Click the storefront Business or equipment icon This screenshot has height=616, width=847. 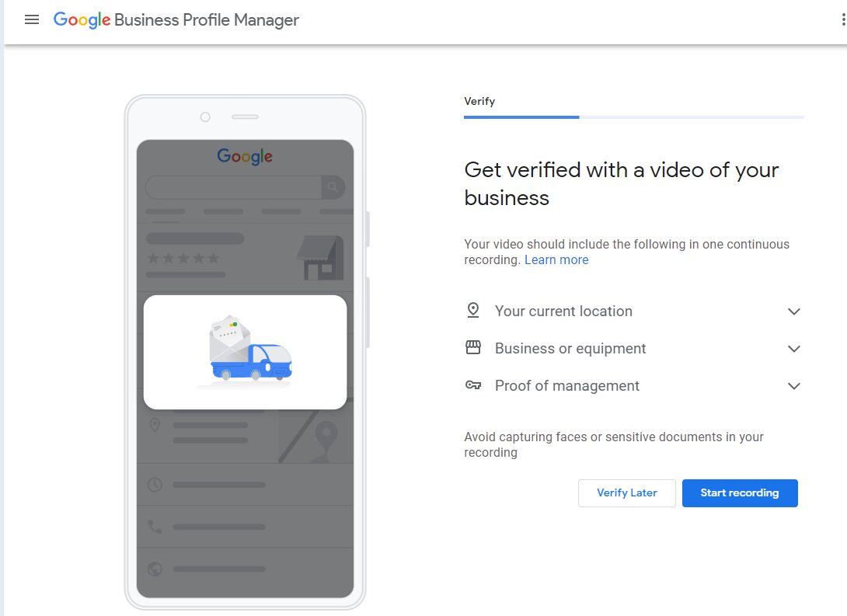(473, 348)
